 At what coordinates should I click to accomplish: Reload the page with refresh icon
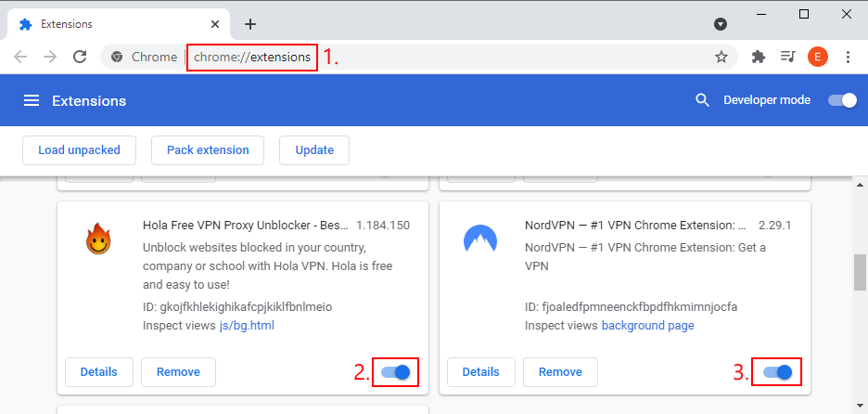coord(81,57)
